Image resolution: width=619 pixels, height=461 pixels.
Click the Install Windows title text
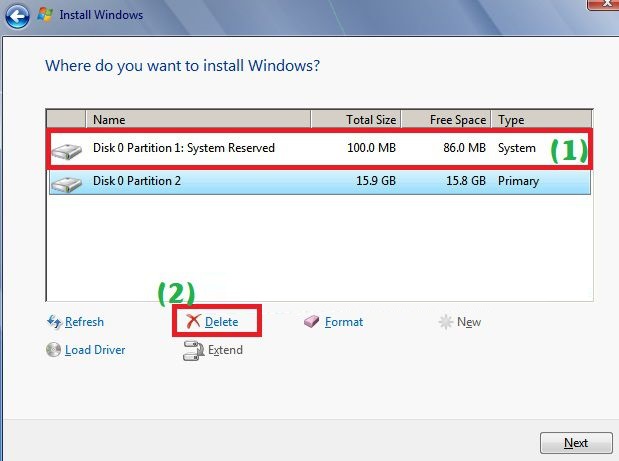101,15
